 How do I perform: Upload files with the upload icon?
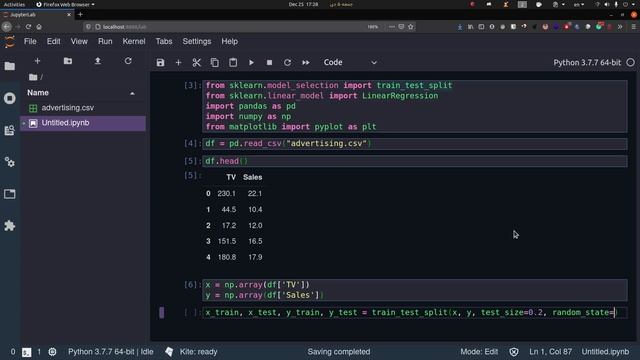coord(98,61)
